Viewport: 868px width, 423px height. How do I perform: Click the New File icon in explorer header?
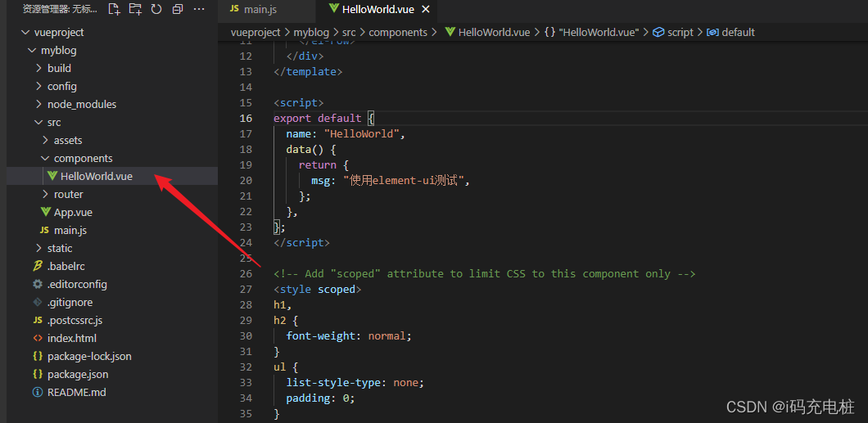pyautogui.click(x=114, y=9)
